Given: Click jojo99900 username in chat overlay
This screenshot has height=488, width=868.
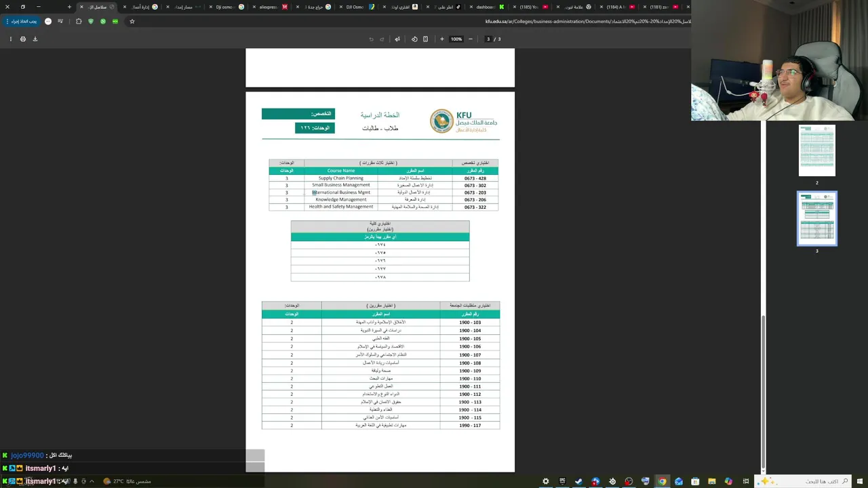Looking at the screenshot, I should [27, 455].
